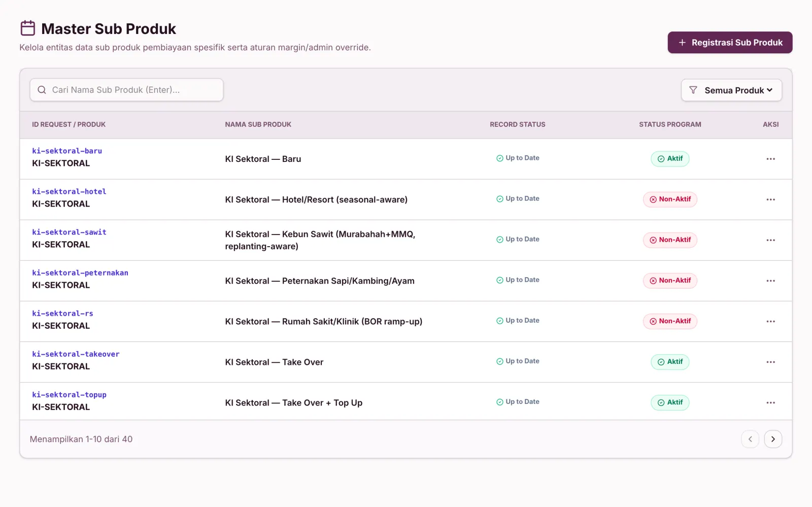Open actions menu for ki-sektoral-rs row

click(770, 321)
